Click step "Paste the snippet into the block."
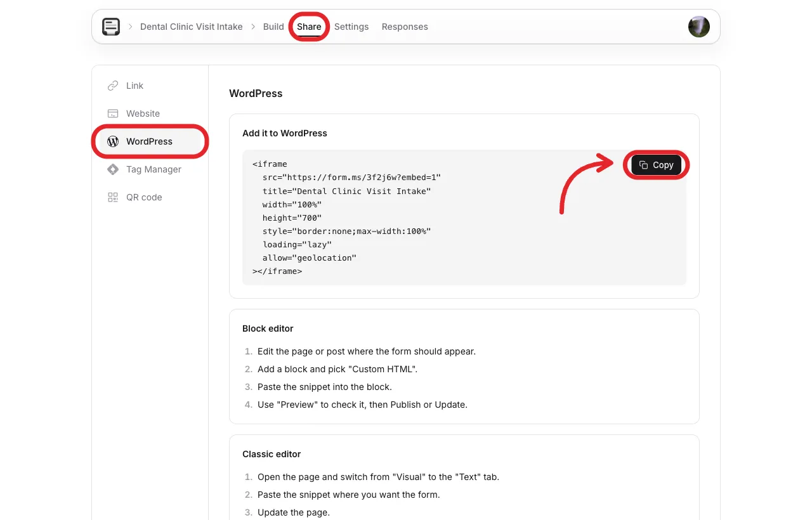This screenshot has width=812, height=520. click(x=325, y=387)
